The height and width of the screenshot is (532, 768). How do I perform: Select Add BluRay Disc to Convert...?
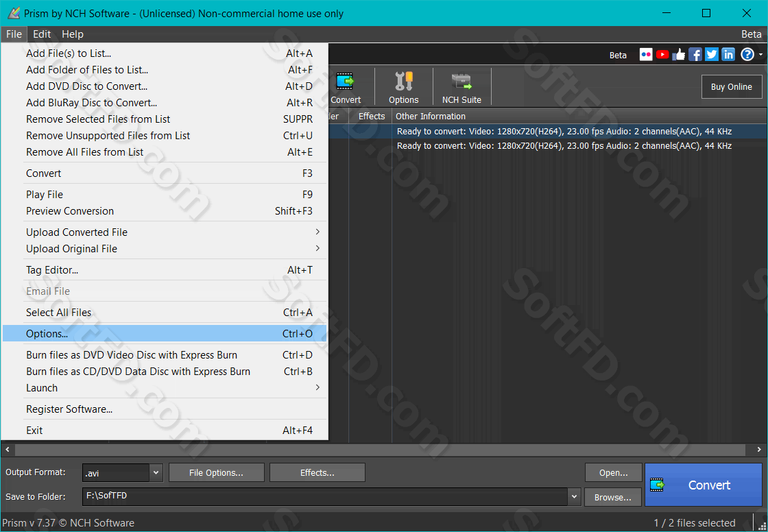(164, 103)
